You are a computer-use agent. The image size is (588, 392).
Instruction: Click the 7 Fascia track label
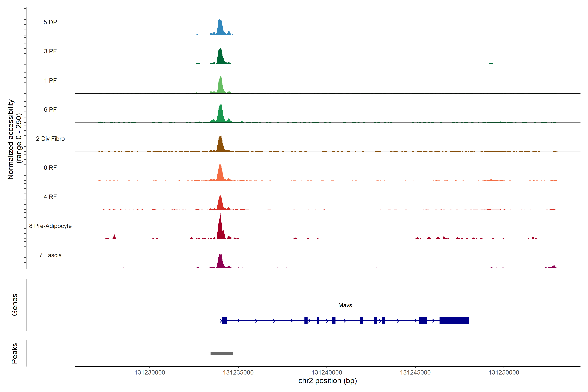coord(50,255)
